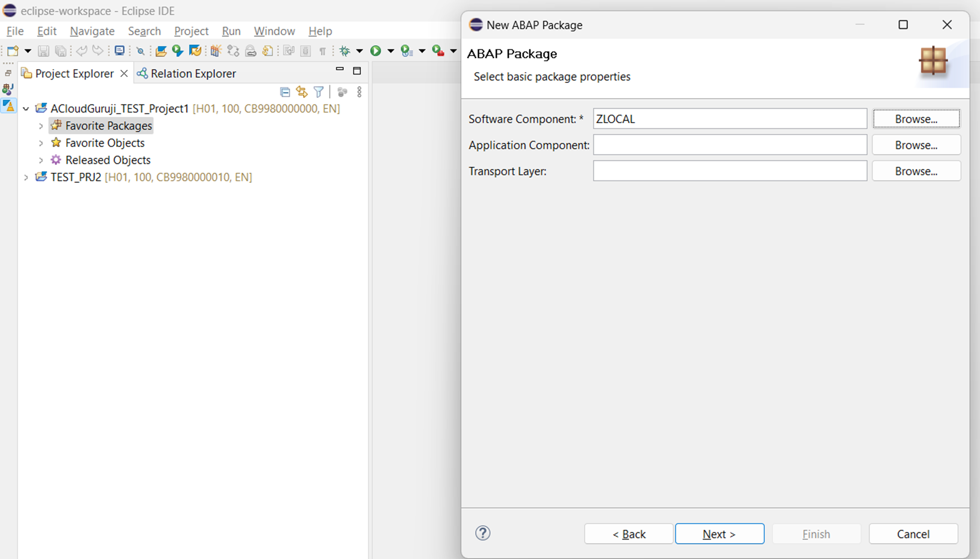The width and height of the screenshot is (980, 559).
Task: Open Project Explorer view menu (three dots)
Action: [x=359, y=92]
